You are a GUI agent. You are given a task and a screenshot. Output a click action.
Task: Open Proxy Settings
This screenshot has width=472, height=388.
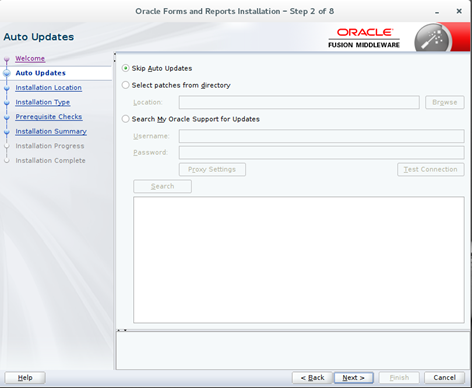click(212, 169)
